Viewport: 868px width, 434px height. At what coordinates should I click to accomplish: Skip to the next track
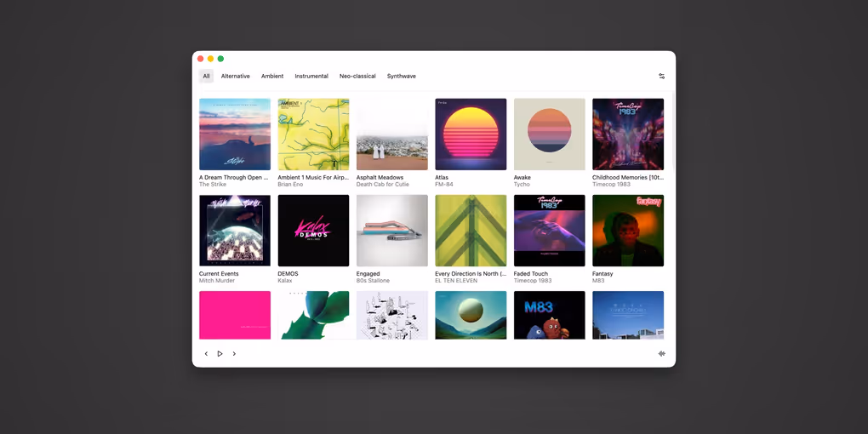click(234, 354)
